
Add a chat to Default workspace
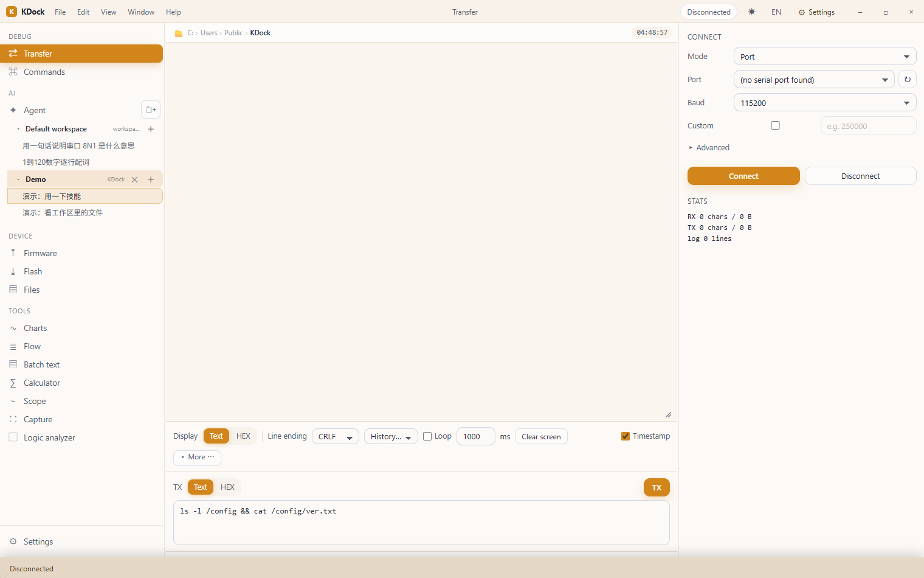point(151,129)
